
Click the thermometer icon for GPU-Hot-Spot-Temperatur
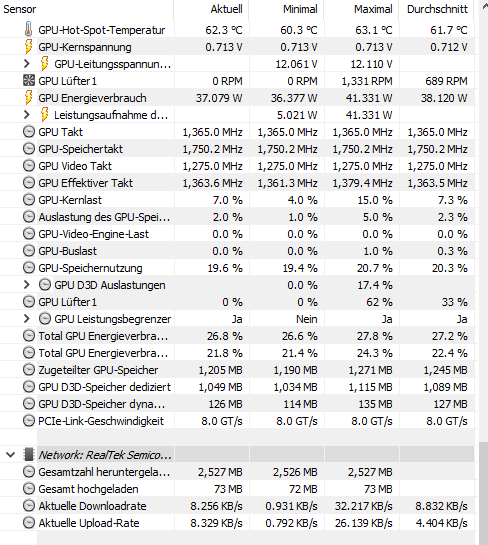(29, 30)
